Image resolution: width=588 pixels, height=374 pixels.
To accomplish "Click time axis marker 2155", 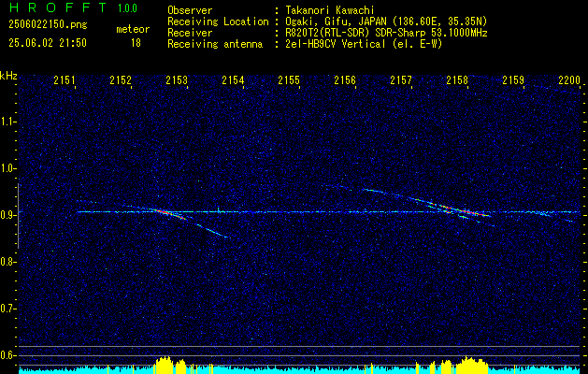I will [289, 79].
